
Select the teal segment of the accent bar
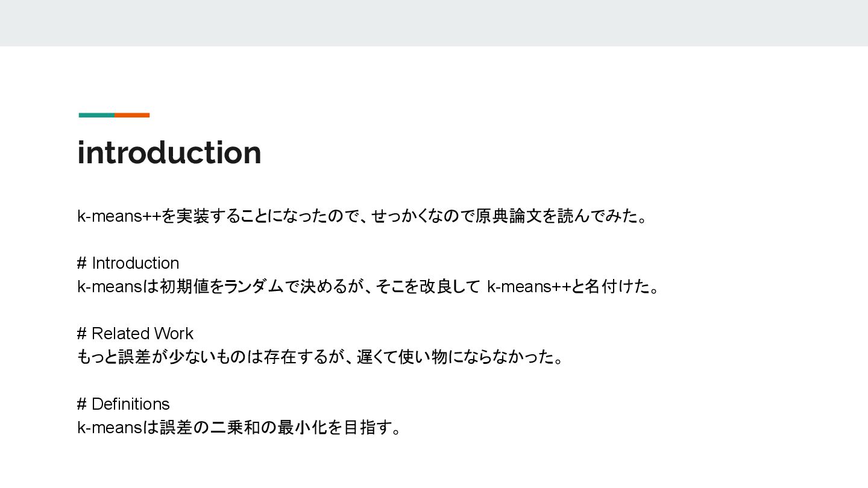96,115
